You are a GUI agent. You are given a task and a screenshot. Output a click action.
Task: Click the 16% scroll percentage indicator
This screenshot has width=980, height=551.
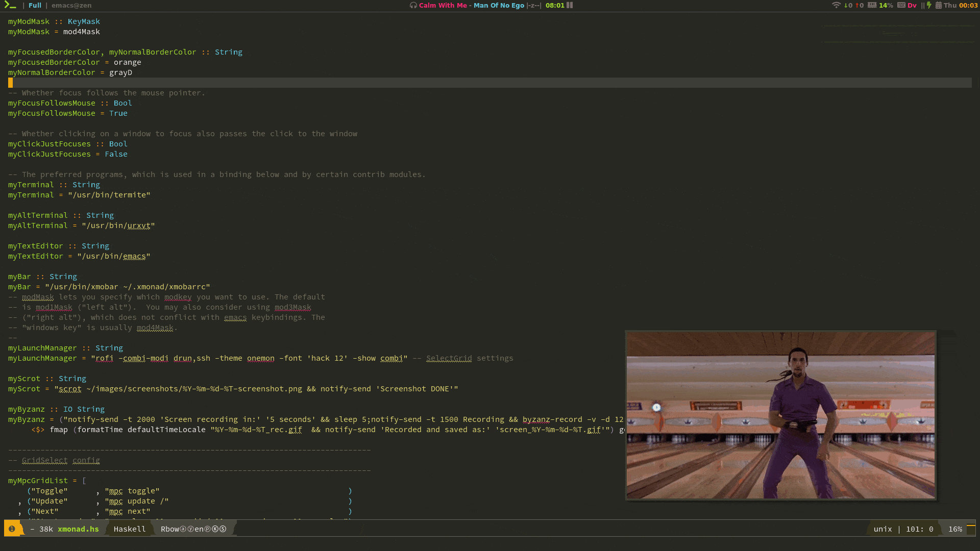point(954,529)
